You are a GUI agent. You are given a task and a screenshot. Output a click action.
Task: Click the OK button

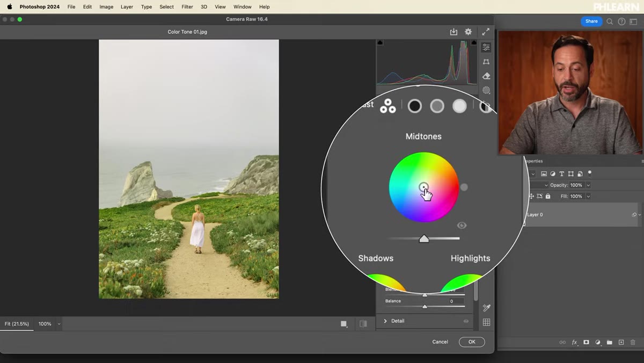pos(472,342)
